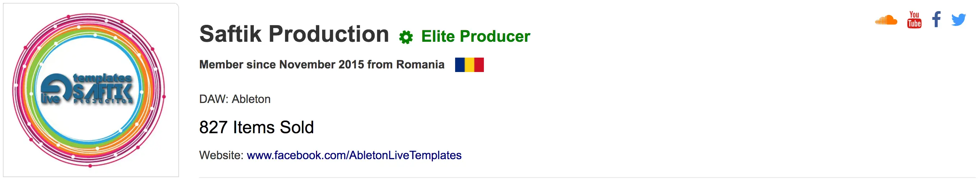Viewport: 980px width, 184px height.
Task: Open the facebook.com/AbletonLiveTemplates website link
Action: (x=354, y=156)
